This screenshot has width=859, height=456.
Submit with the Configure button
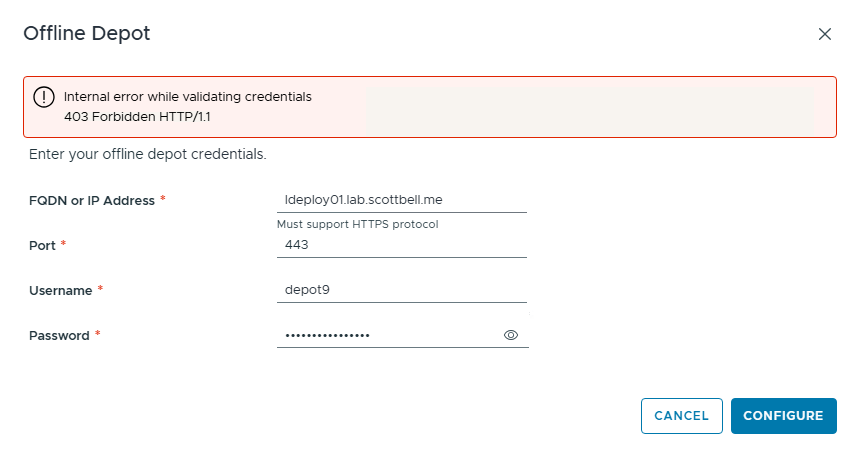click(783, 416)
